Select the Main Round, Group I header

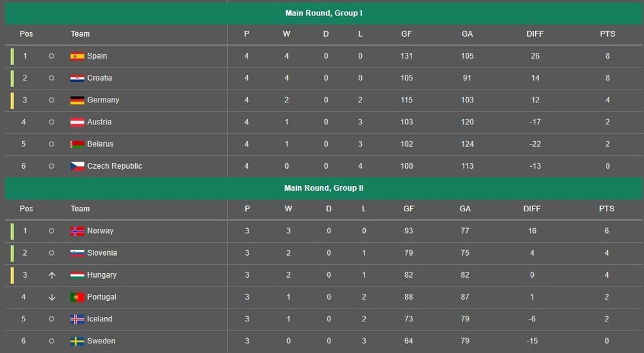pos(324,13)
